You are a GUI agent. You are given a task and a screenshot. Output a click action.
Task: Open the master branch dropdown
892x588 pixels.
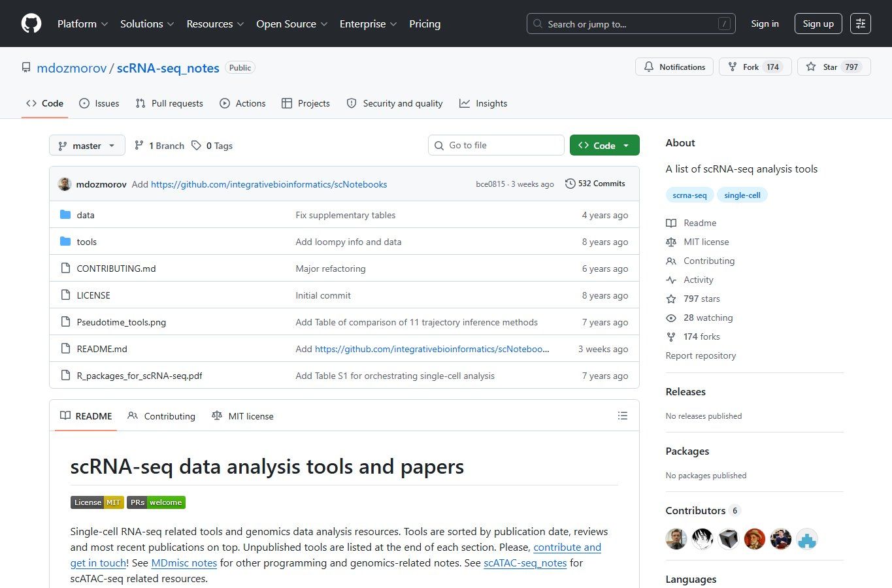coord(87,145)
